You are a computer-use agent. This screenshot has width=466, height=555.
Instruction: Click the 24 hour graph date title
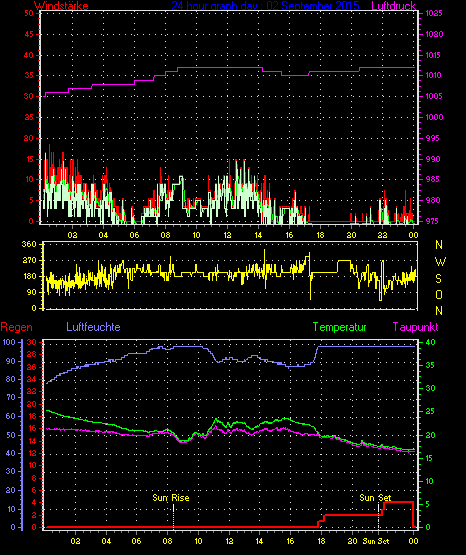pyautogui.click(x=265, y=6)
